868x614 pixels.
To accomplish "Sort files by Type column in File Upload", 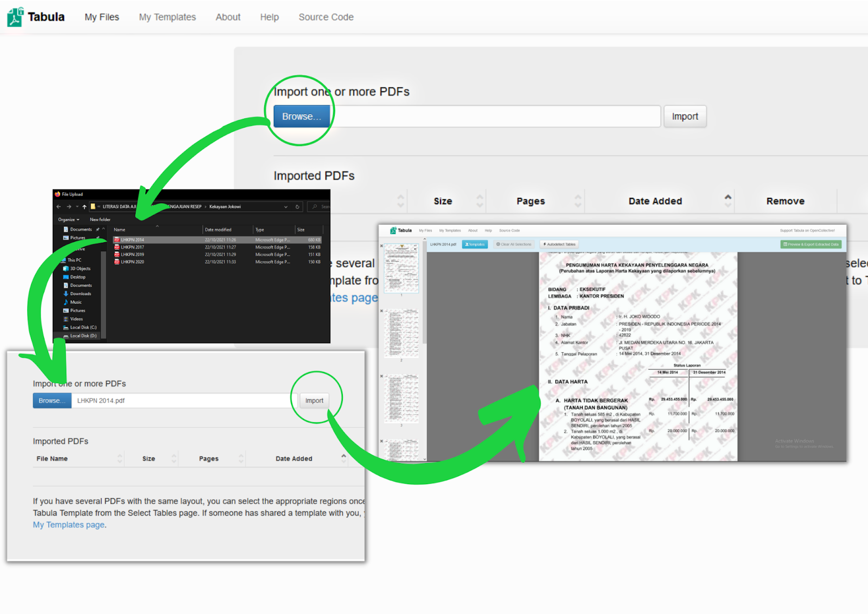I will (x=274, y=230).
